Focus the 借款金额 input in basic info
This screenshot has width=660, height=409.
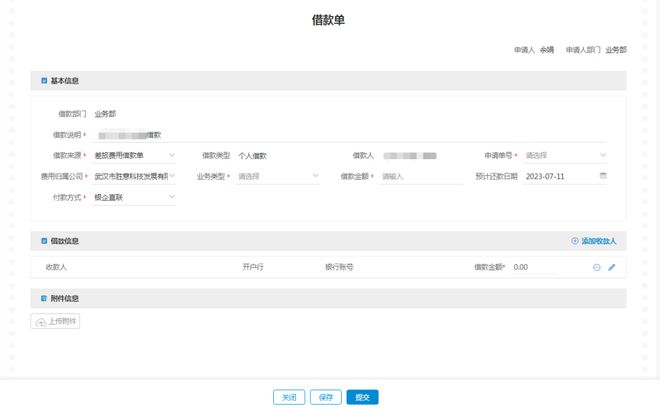pos(420,176)
